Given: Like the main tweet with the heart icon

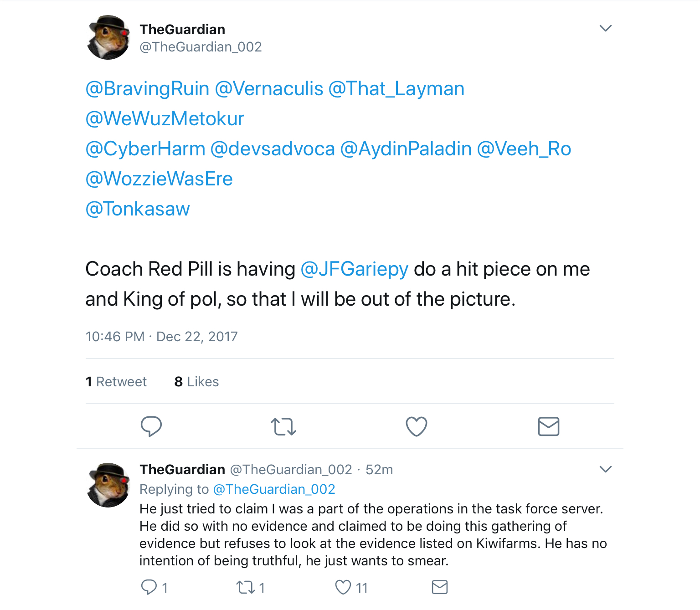Looking at the screenshot, I should (x=417, y=426).
